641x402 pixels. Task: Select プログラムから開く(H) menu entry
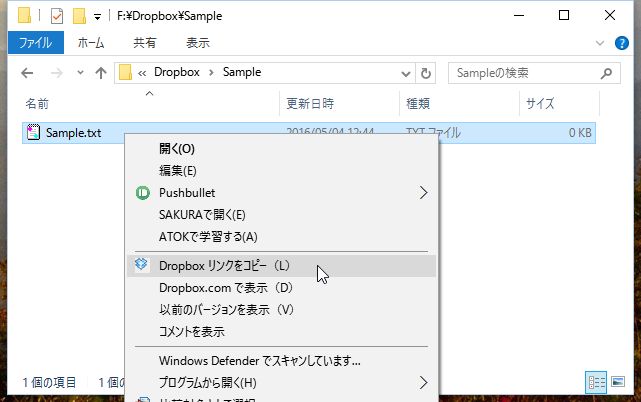tap(281, 383)
